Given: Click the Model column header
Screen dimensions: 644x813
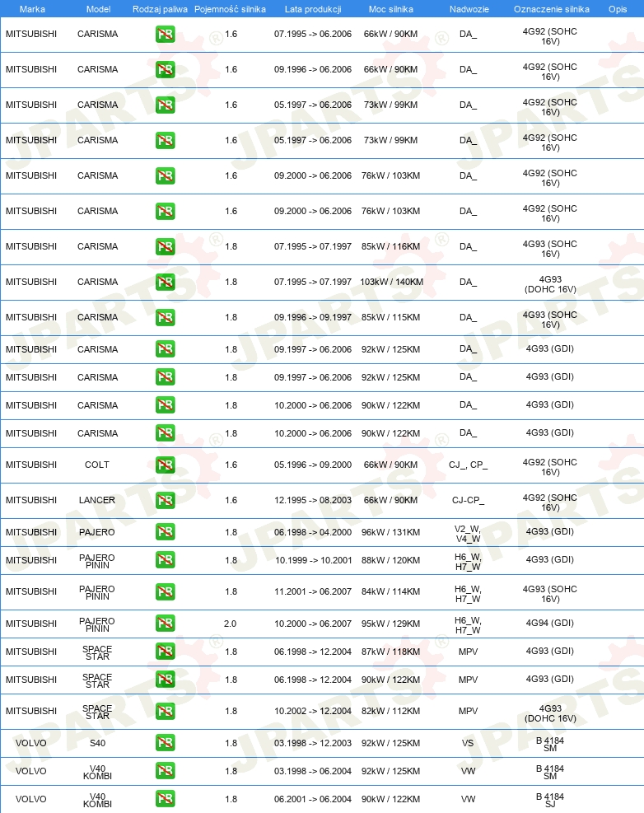Looking at the screenshot, I should [x=99, y=9].
